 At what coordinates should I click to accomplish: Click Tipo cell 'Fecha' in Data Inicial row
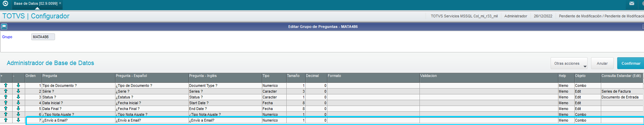coord(274,103)
